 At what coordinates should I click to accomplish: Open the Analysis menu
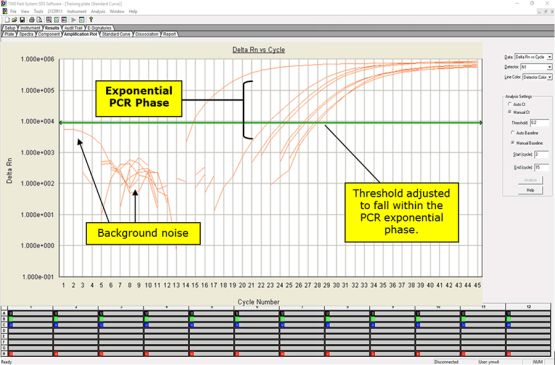pyautogui.click(x=98, y=12)
